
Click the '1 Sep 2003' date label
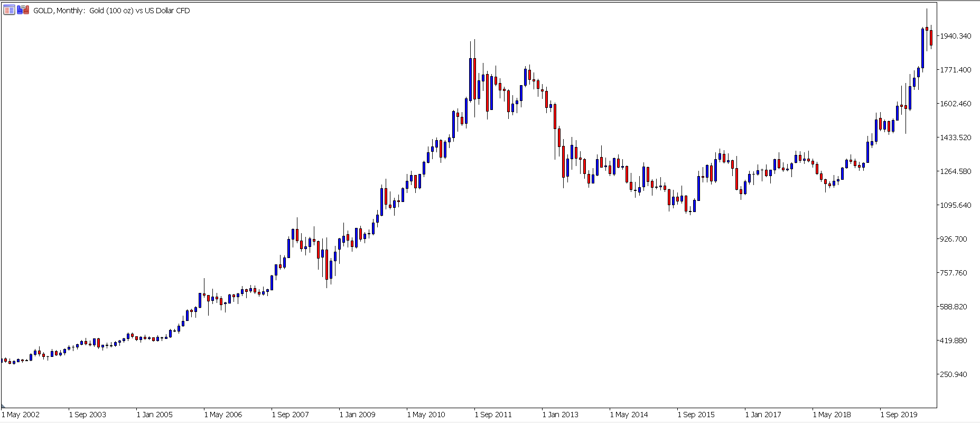click(88, 415)
